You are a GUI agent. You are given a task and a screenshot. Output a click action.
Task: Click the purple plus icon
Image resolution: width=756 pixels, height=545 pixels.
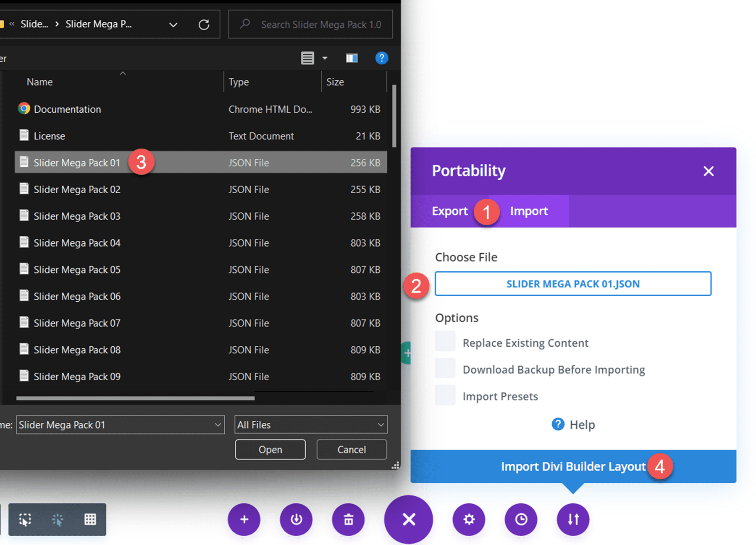[244, 520]
